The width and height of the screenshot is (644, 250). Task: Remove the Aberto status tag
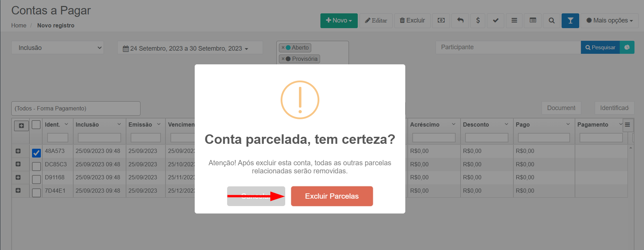[x=283, y=47]
